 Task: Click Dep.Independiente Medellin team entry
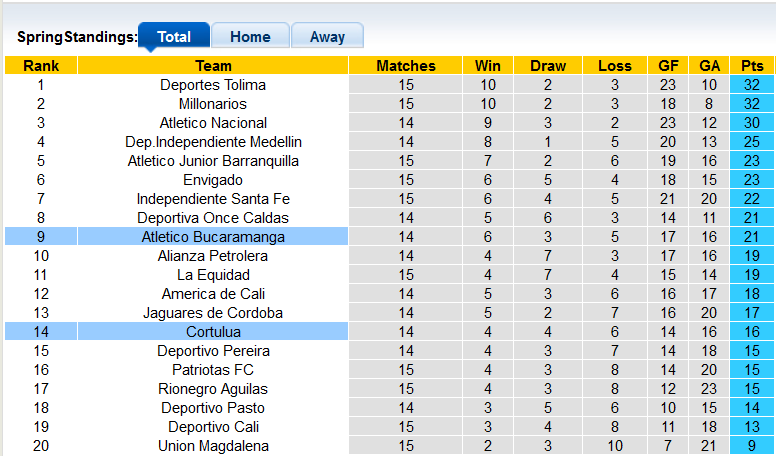(213, 142)
